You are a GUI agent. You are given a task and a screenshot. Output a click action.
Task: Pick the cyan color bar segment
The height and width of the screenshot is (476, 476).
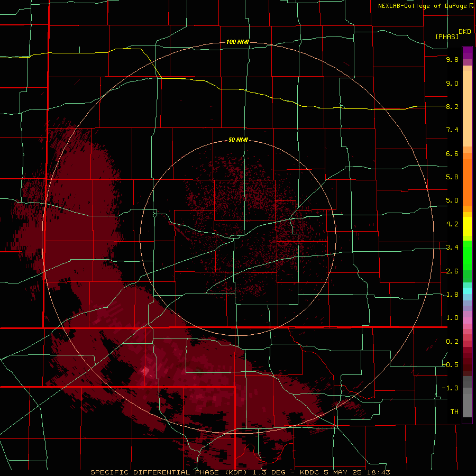(467, 291)
